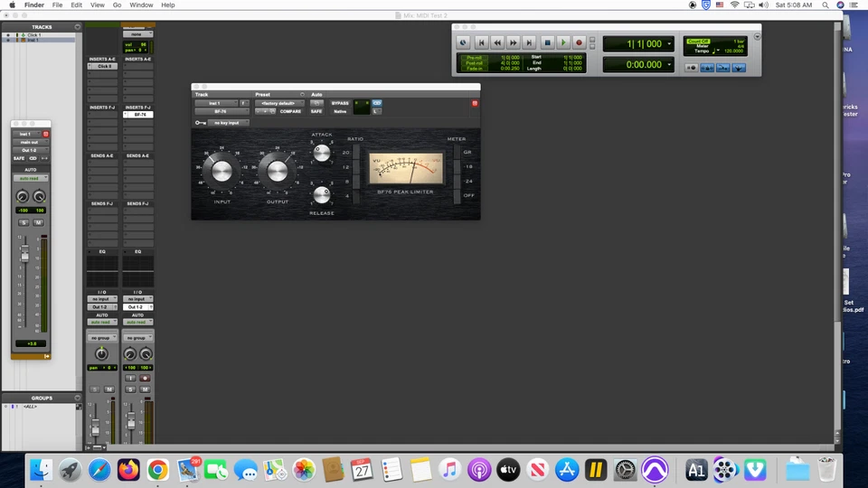This screenshot has width=868, height=488.
Task: Open the App Store from the dock
Action: [567, 470]
